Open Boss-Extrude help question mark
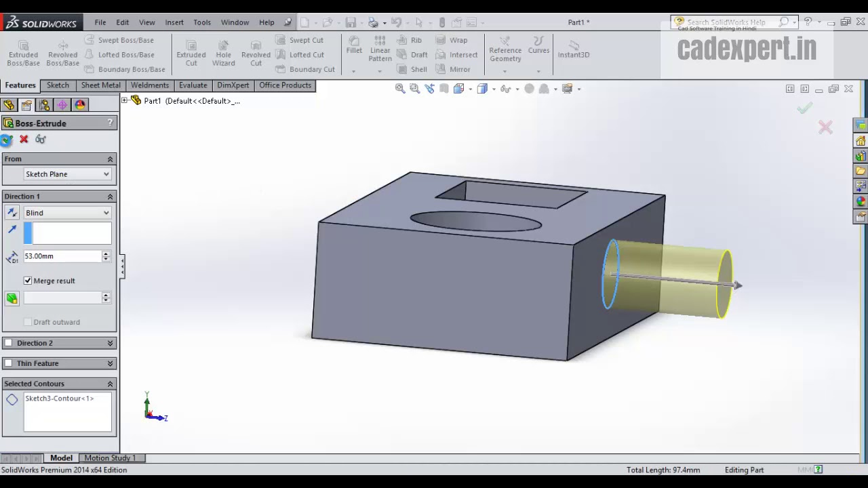The image size is (868, 488). click(110, 123)
